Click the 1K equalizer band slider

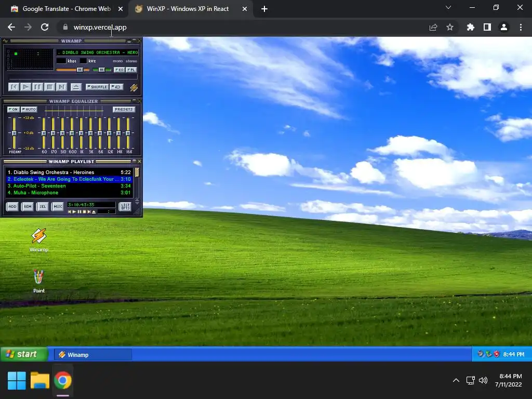click(x=81, y=133)
